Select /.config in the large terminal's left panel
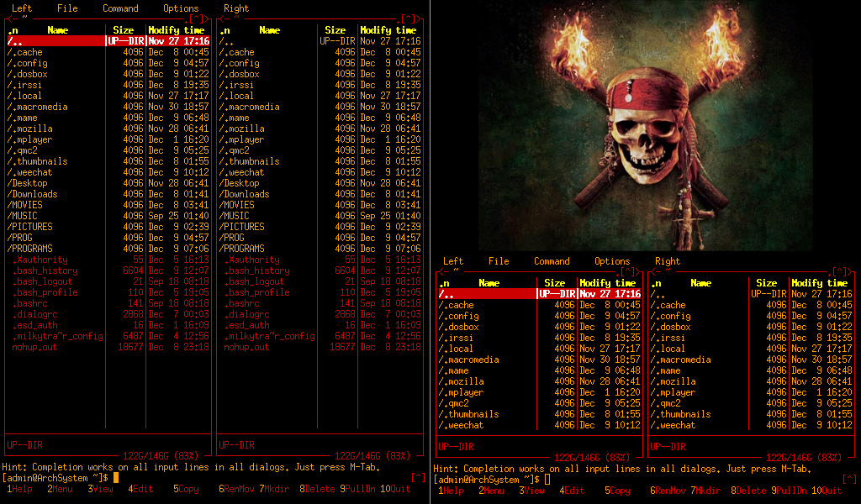The height and width of the screenshot is (504, 861). click(x=108, y=63)
